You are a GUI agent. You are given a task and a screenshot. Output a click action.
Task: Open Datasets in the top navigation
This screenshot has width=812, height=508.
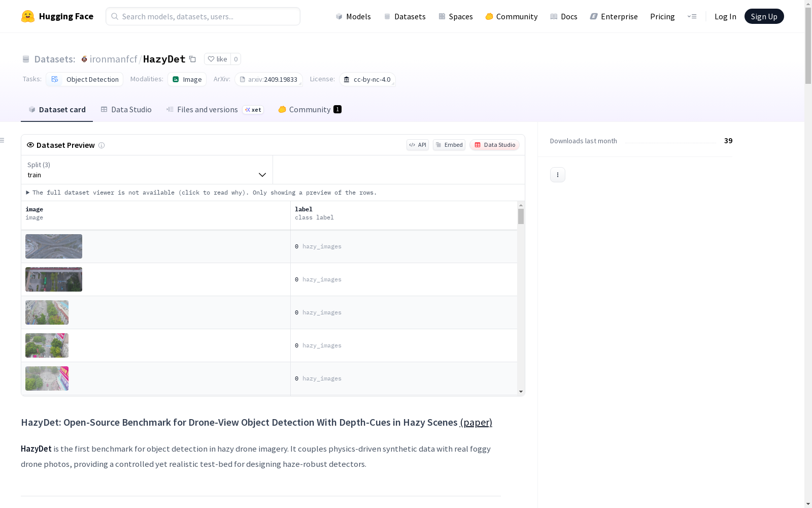pyautogui.click(x=404, y=16)
